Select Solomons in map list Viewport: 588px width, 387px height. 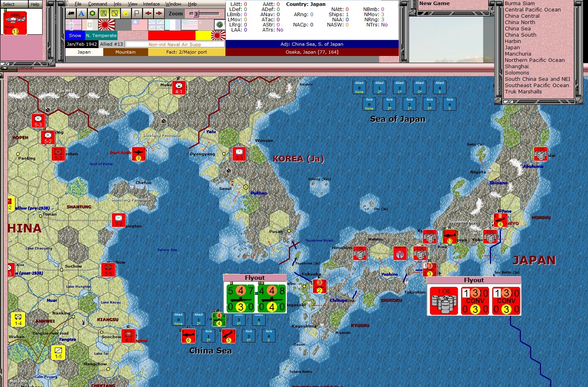517,73
